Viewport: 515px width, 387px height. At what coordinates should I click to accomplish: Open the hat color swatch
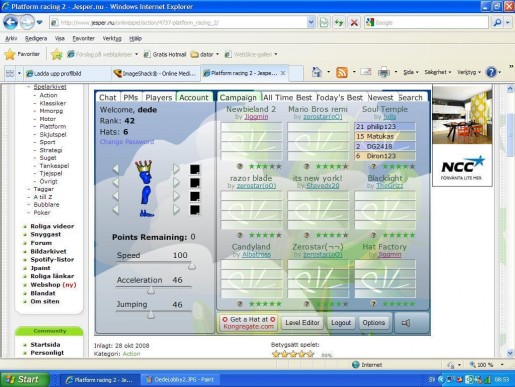tap(195, 169)
